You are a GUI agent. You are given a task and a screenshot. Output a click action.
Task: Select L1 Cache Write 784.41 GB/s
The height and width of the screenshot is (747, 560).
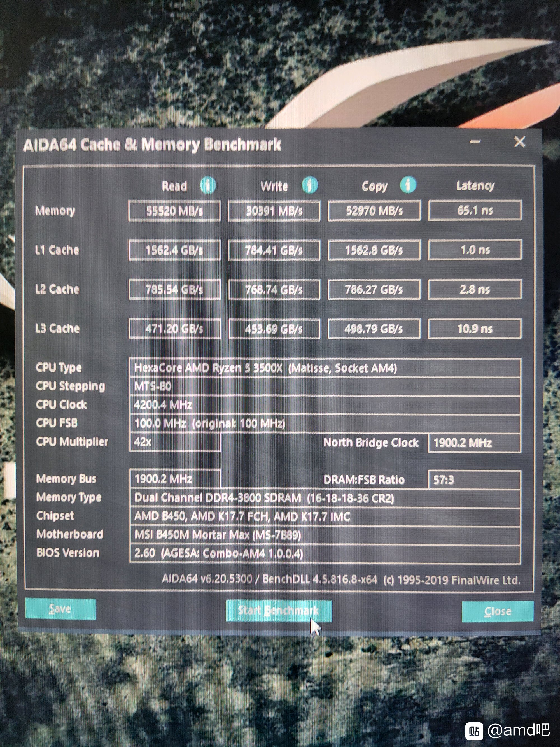(x=274, y=250)
